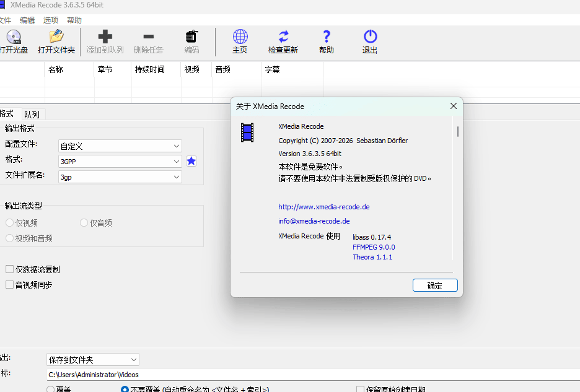The height and width of the screenshot is (392, 580).
Task: Enable 音视频同步 checkbox
Action: [x=10, y=285]
